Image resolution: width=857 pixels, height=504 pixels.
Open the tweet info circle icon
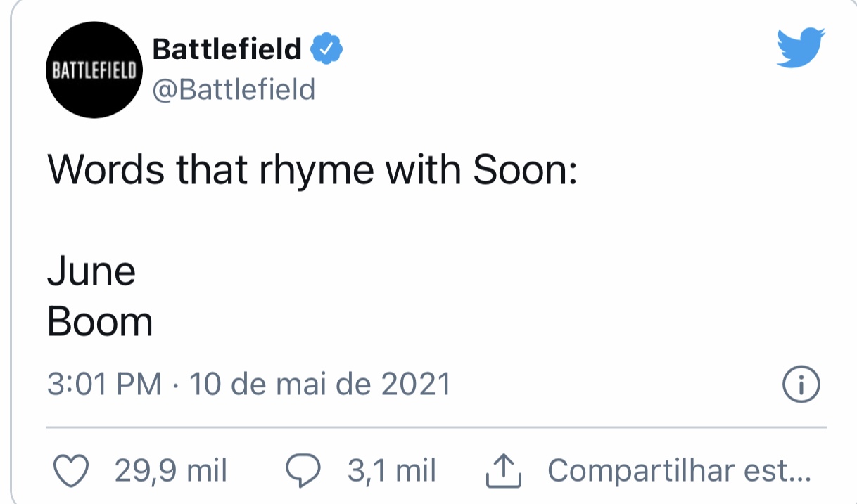point(802,384)
